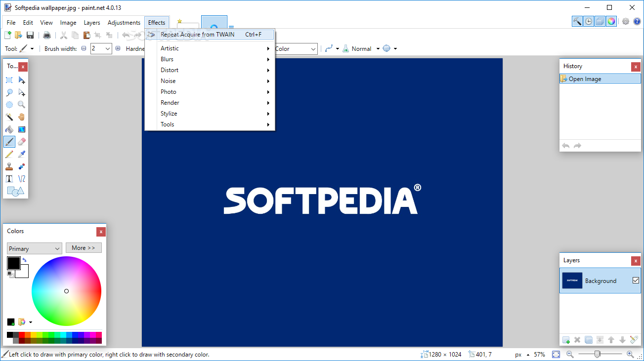
Task: Open the selection clipping mode dropdown arrow
Action: [x=395, y=48]
